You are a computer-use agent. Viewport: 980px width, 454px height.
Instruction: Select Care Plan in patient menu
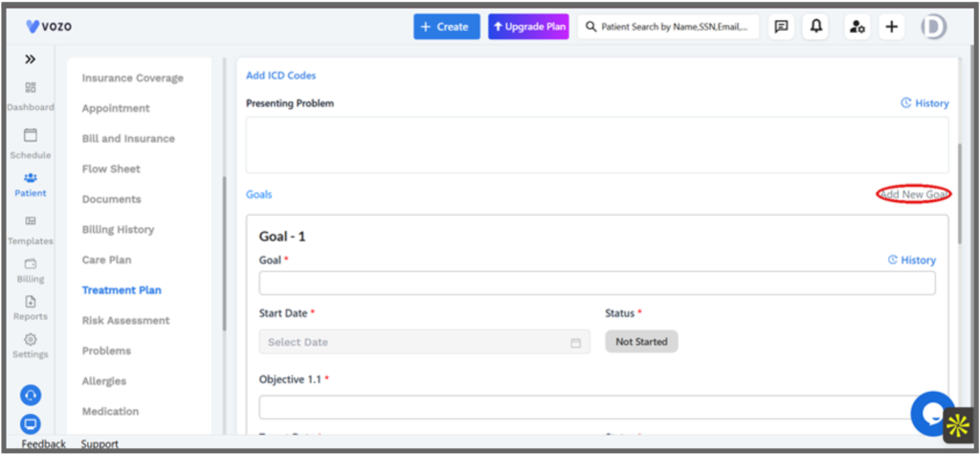pyautogui.click(x=107, y=260)
